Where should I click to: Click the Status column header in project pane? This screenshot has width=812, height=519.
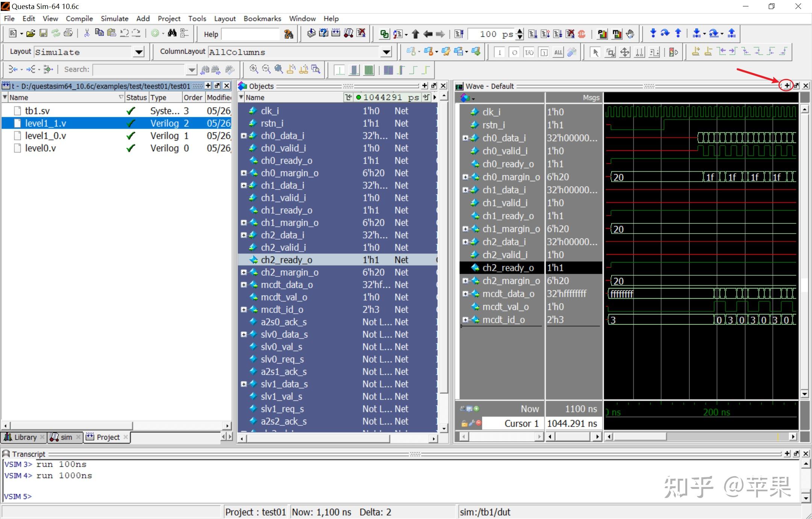coord(136,97)
